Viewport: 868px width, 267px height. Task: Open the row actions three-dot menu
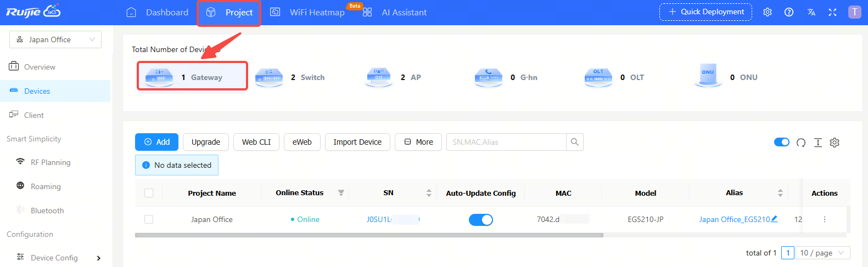[x=824, y=219]
